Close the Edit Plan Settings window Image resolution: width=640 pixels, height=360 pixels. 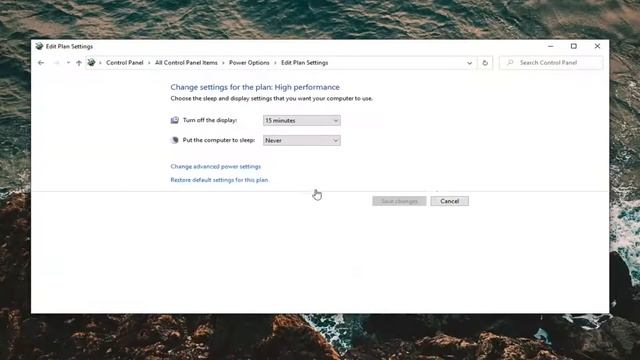tap(597, 46)
